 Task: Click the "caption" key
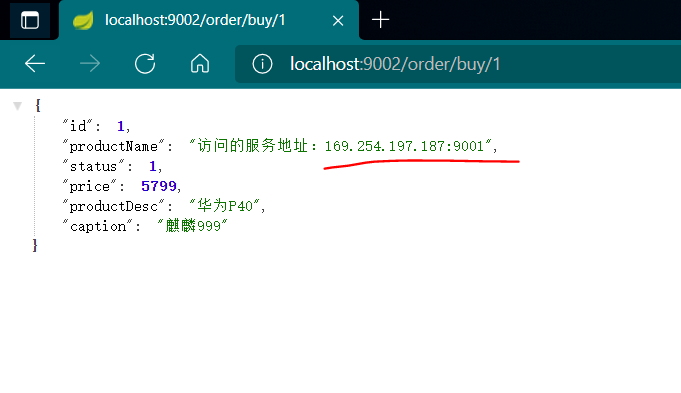coord(97,226)
